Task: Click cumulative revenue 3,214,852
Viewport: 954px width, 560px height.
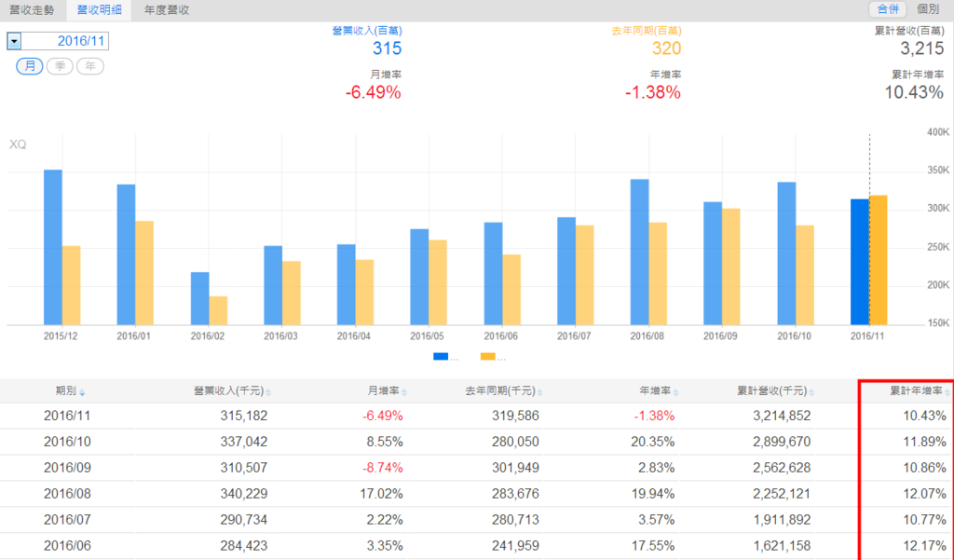Action: tap(782, 416)
